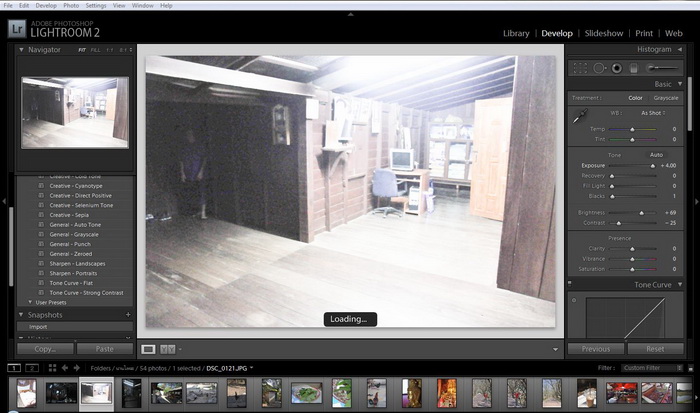This screenshot has height=413, width=700.
Task: Add a new snapshot with plus icon
Action: click(128, 315)
